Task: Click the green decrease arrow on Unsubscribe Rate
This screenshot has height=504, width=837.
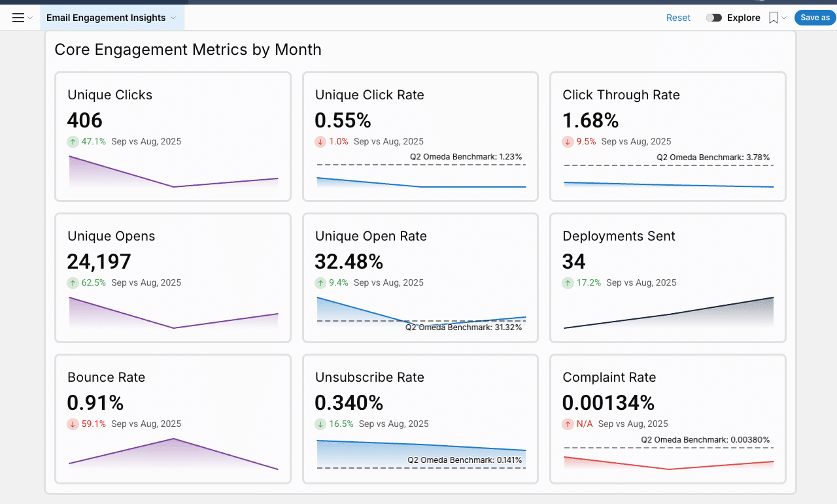Action: [320, 424]
